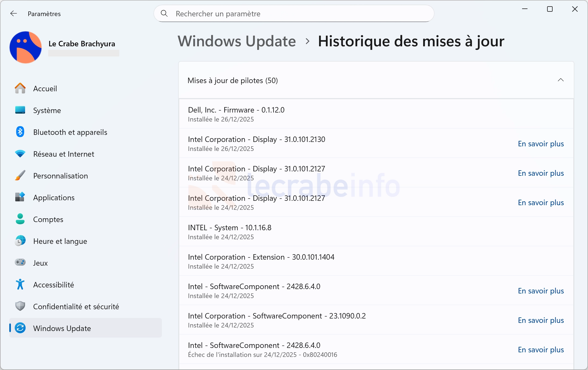Select Windows Update in sidebar
The height and width of the screenshot is (370, 588).
(62, 328)
